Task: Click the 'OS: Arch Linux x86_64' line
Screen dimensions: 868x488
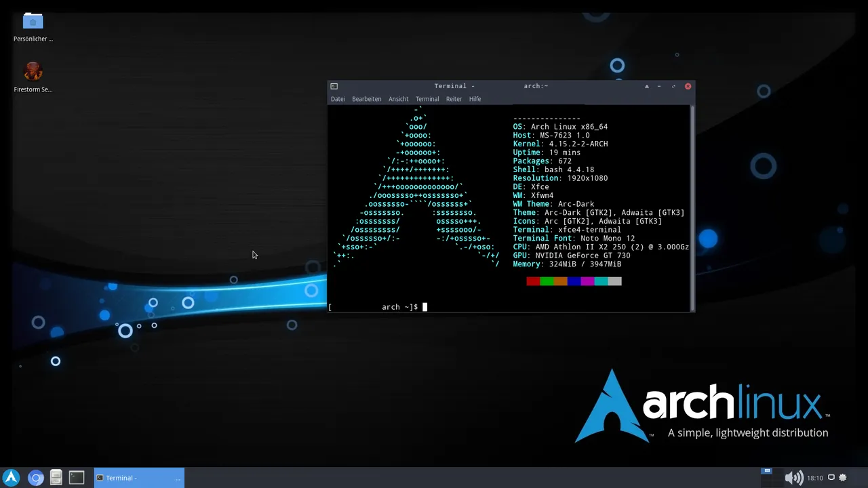Action: coord(560,127)
